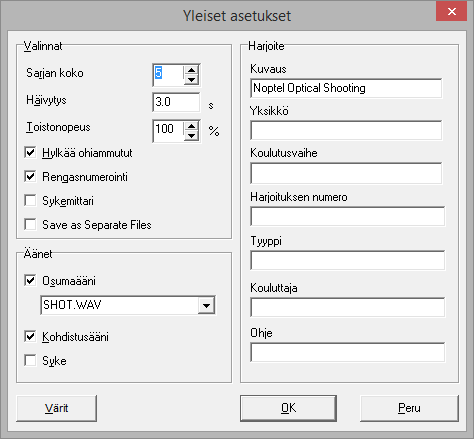Focus the Kouluttaja text field
The height and width of the screenshot is (439, 474).
point(347,307)
